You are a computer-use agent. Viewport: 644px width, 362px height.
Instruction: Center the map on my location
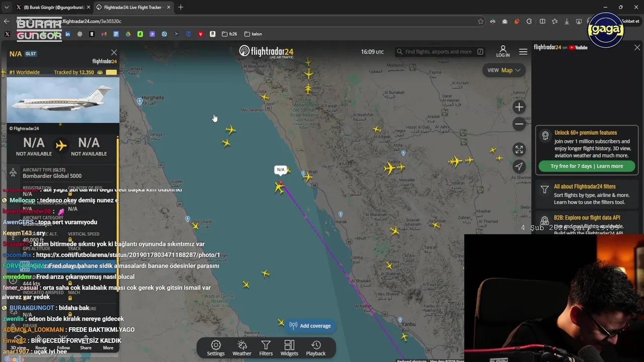click(519, 166)
